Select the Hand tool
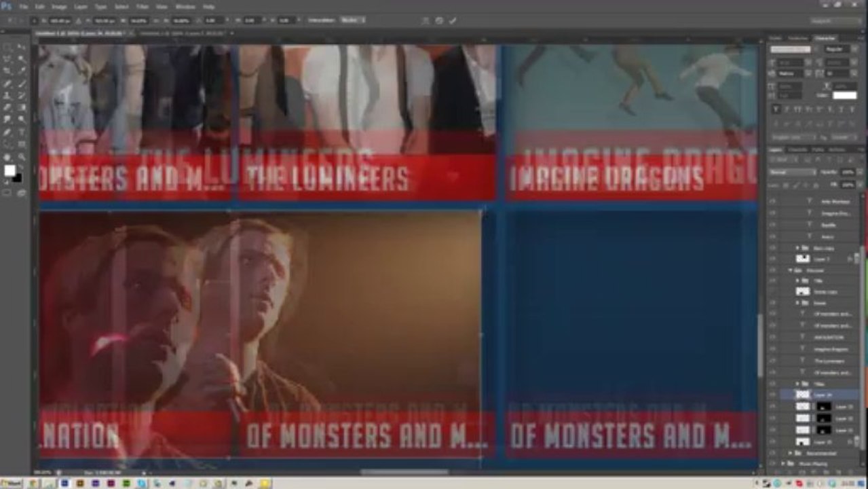The width and height of the screenshot is (868, 489). [8, 156]
